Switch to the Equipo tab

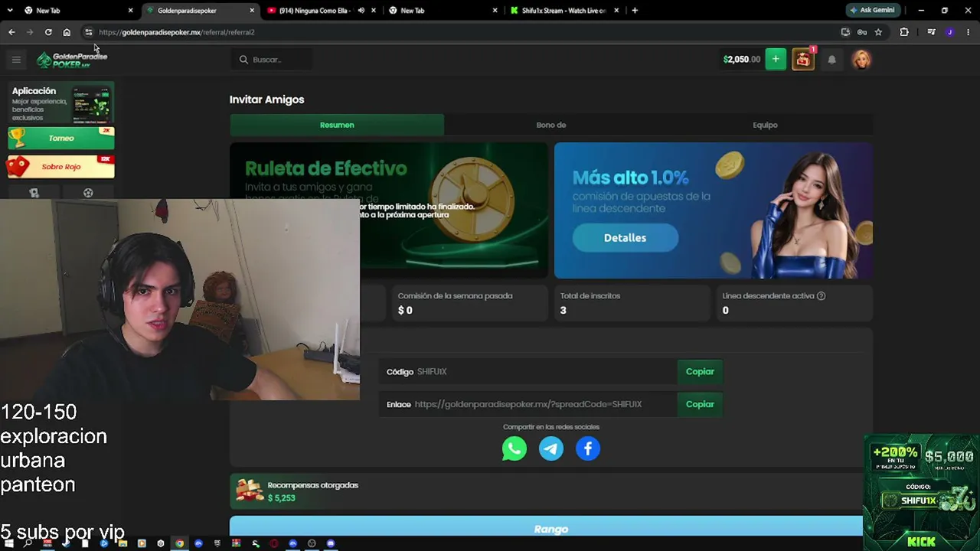[x=765, y=125]
